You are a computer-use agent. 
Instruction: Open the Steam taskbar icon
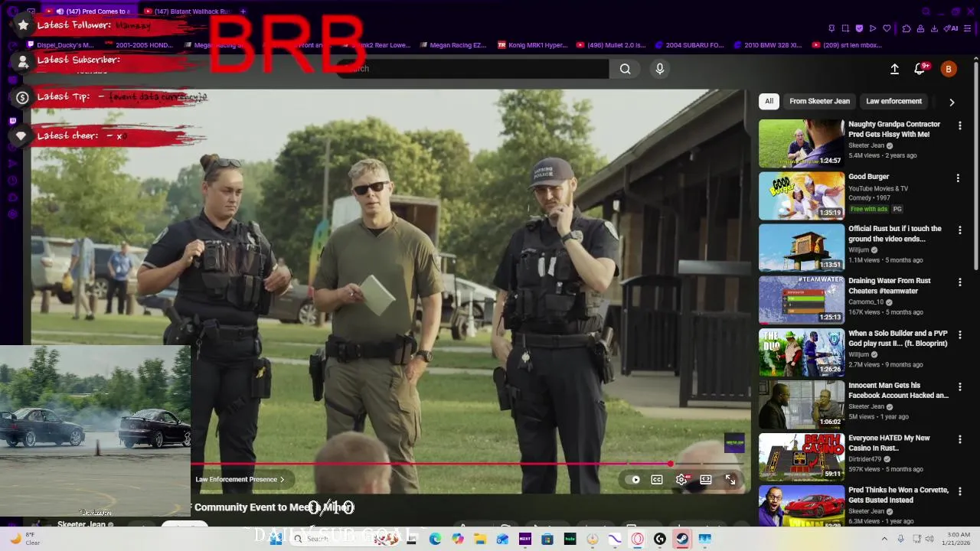(x=681, y=539)
